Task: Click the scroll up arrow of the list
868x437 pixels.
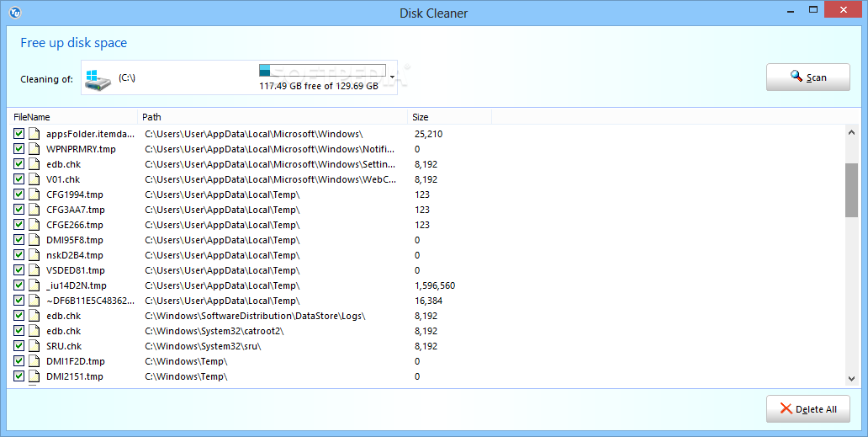Action: [851, 132]
